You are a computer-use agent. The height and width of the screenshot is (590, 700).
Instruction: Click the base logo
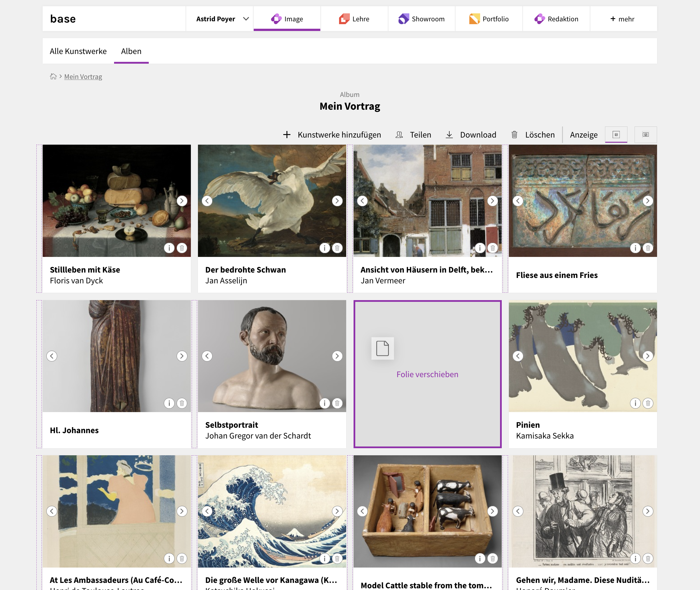[x=63, y=19]
